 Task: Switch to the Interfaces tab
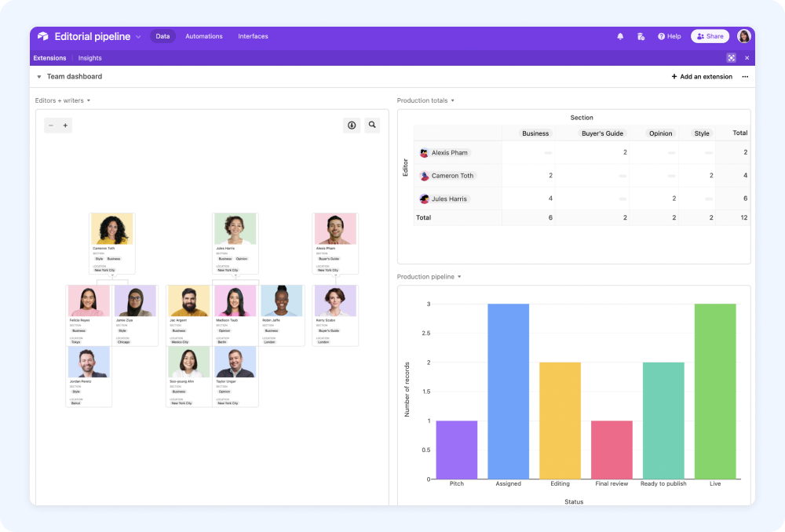tap(253, 36)
